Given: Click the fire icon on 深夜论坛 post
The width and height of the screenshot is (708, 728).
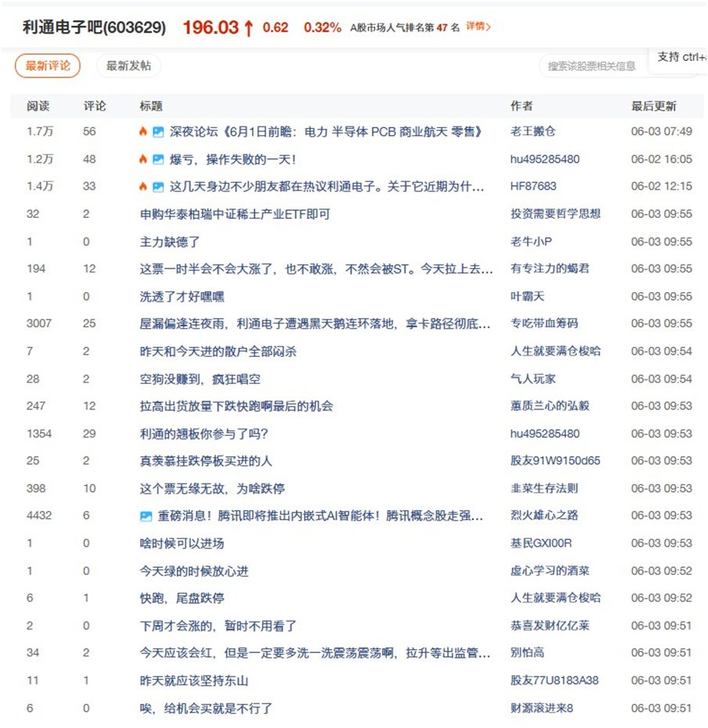Looking at the screenshot, I should [143, 132].
